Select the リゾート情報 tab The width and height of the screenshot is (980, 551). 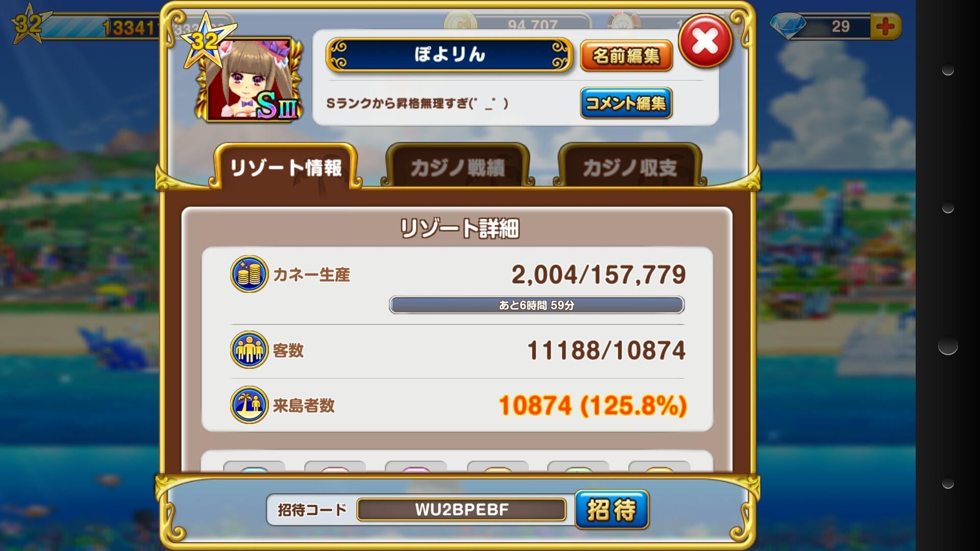(286, 167)
